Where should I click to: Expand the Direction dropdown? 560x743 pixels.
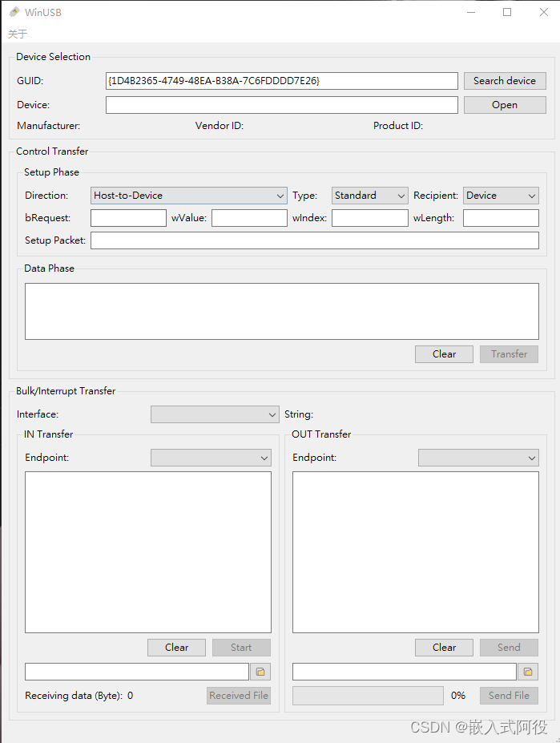(188, 196)
